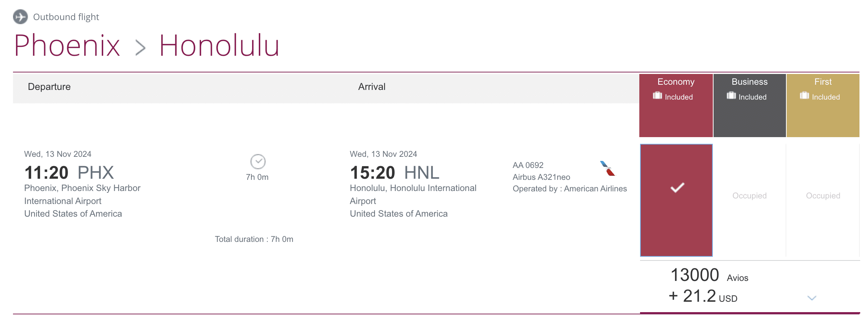Click the First class baggage suitcase icon
Viewport: 868px width, 327px height.
[804, 96]
